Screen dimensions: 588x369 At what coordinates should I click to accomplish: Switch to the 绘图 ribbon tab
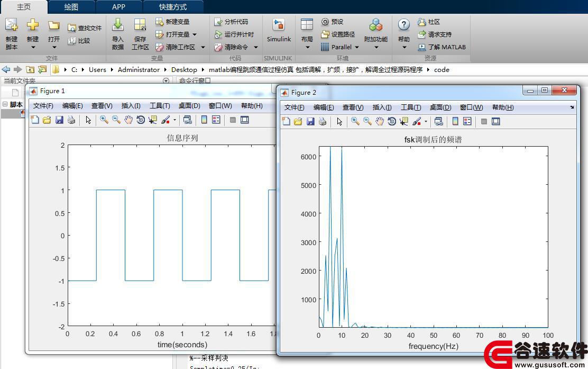click(x=71, y=7)
